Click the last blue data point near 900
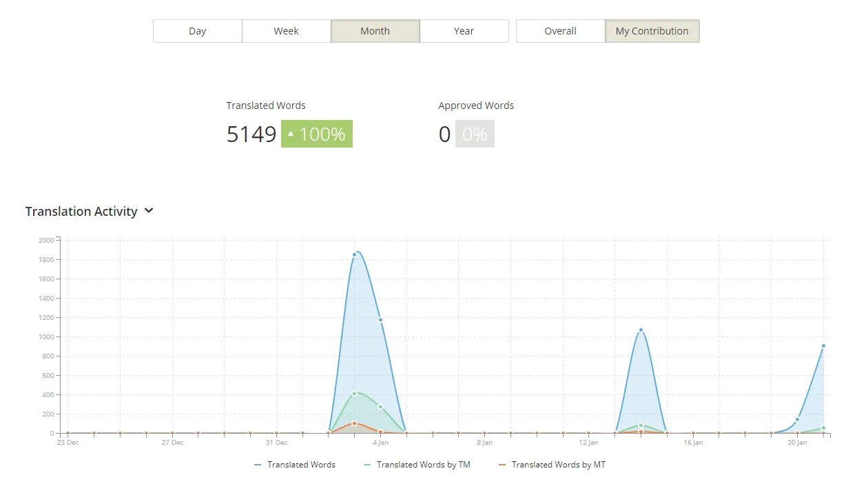The width and height of the screenshot is (868, 493). 823,346
